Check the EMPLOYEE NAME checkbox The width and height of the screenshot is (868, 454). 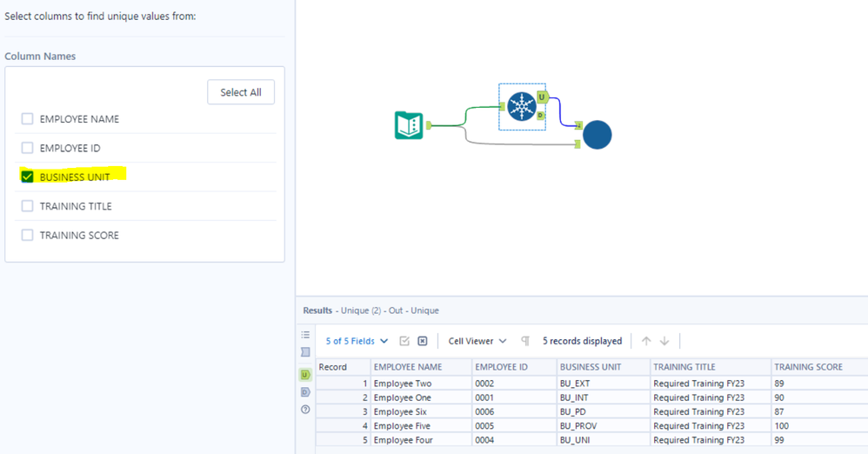(27, 118)
